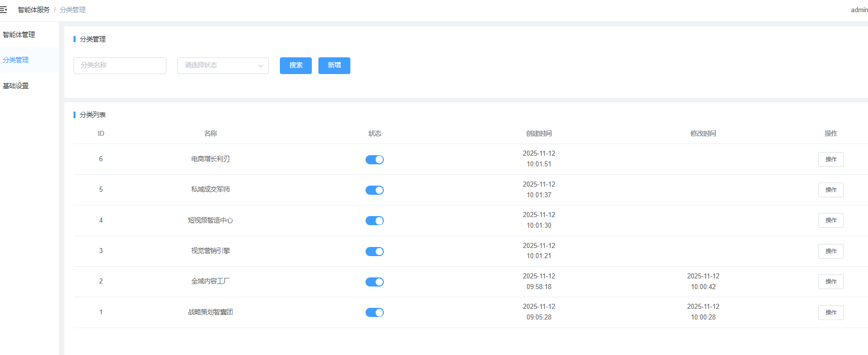This screenshot has height=355, width=868.
Task: Open 操作 menu for 全域内容工厂 row
Action: (x=830, y=281)
